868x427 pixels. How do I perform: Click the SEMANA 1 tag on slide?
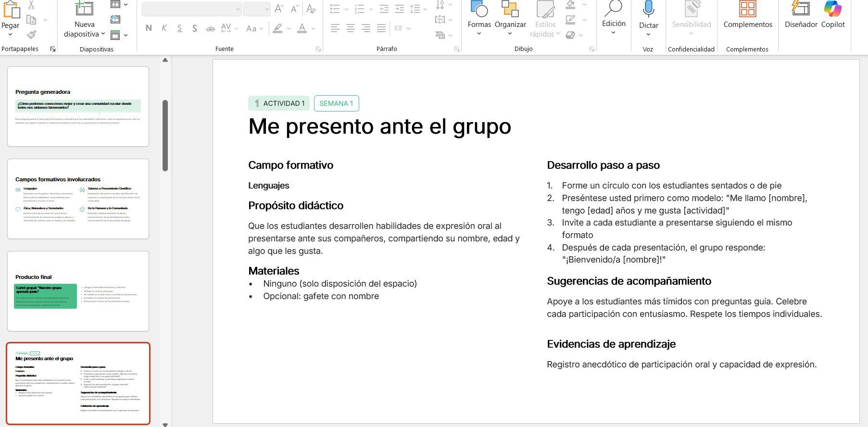tap(336, 103)
